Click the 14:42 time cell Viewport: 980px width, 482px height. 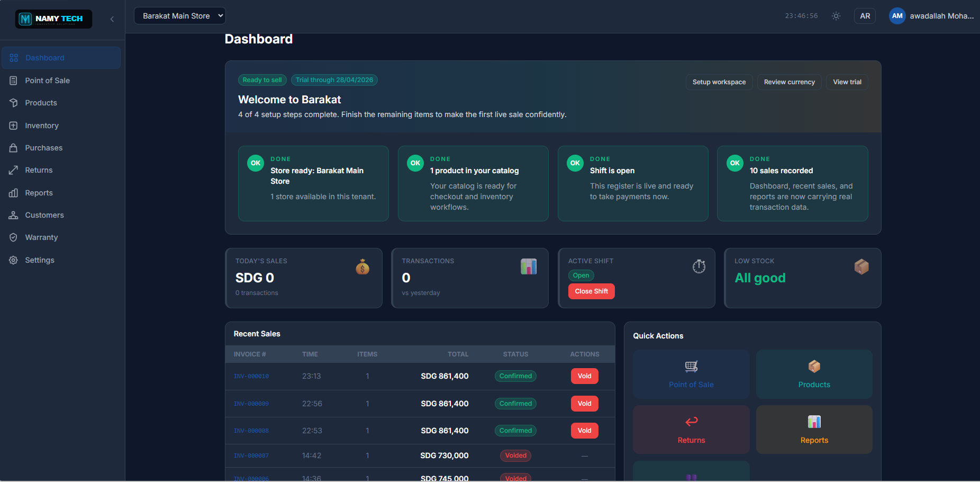coord(312,456)
